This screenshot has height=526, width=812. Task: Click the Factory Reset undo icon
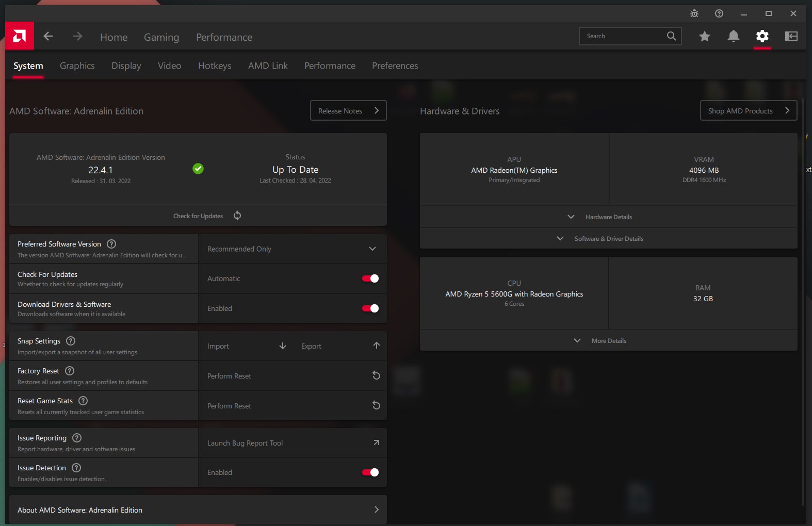point(377,375)
